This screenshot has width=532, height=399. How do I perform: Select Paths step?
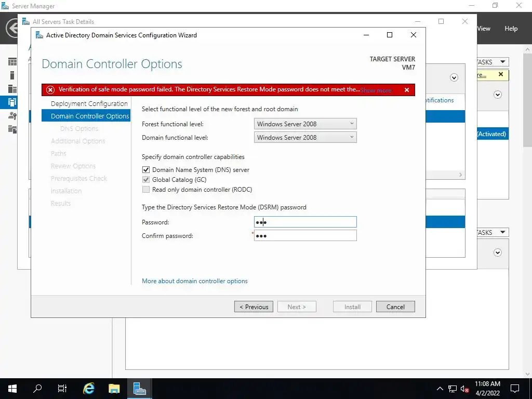58,154
